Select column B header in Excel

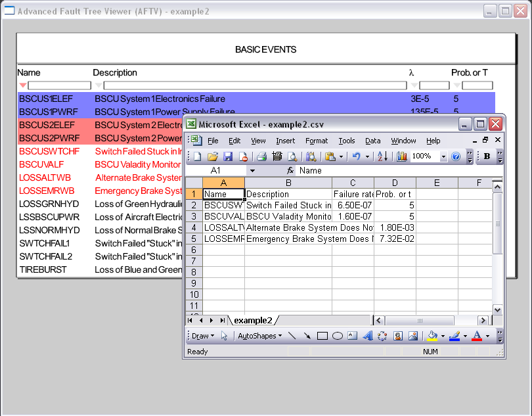pos(288,183)
